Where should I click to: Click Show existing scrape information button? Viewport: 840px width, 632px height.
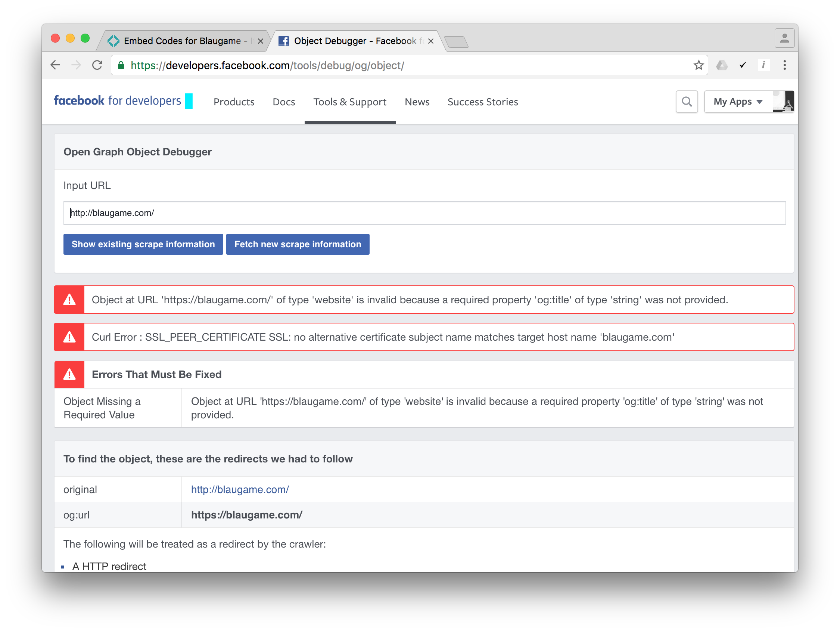click(x=143, y=244)
